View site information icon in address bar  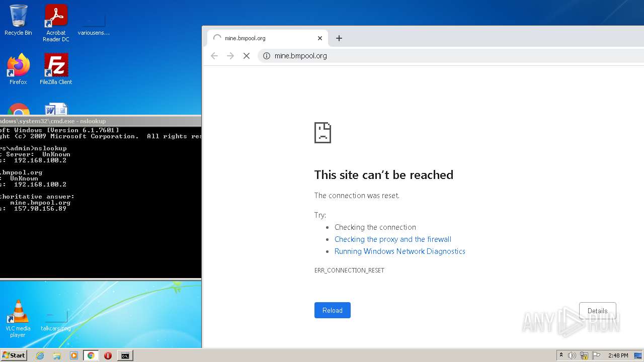(267, 56)
